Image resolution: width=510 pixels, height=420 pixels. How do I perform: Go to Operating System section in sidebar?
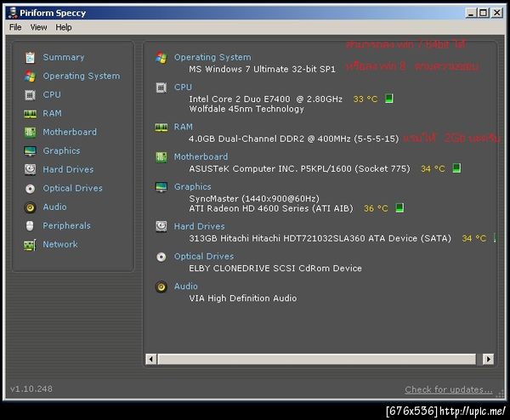click(x=82, y=77)
